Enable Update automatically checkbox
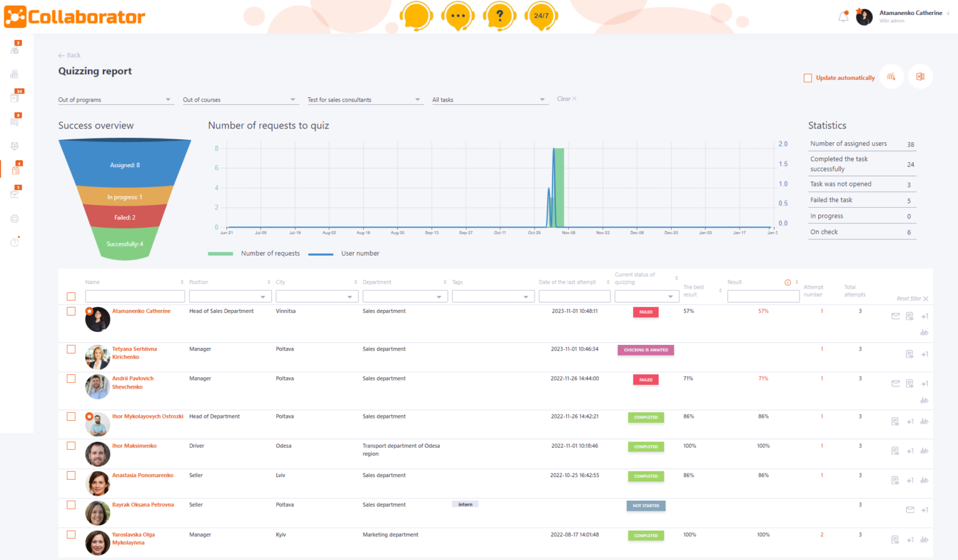 click(808, 78)
